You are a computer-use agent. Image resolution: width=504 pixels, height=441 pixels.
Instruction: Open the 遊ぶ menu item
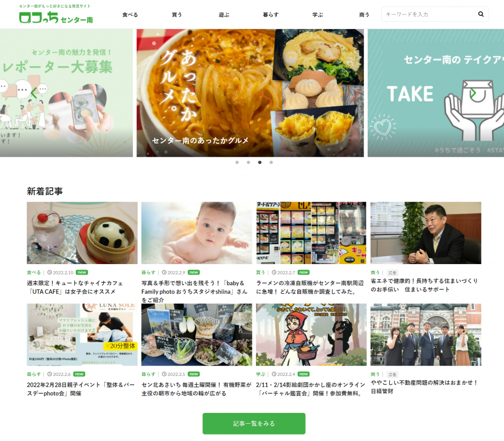pos(224,15)
